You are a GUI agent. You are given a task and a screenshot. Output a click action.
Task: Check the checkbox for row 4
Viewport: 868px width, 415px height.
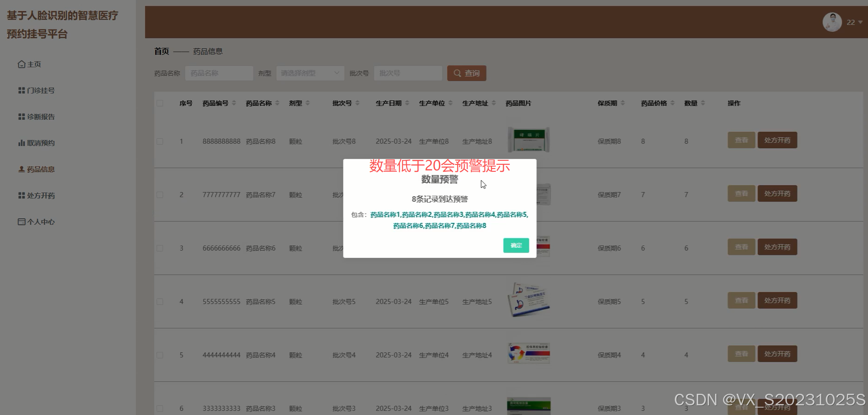point(160,302)
